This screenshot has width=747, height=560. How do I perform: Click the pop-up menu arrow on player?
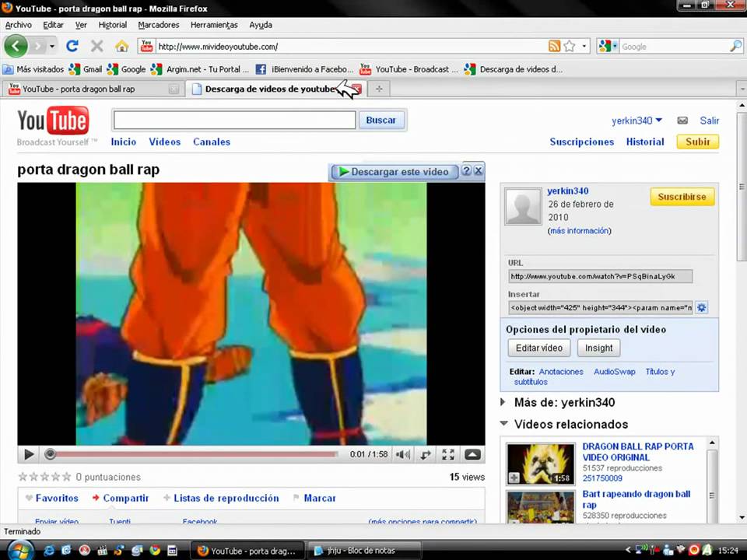click(x=472, y=455)
